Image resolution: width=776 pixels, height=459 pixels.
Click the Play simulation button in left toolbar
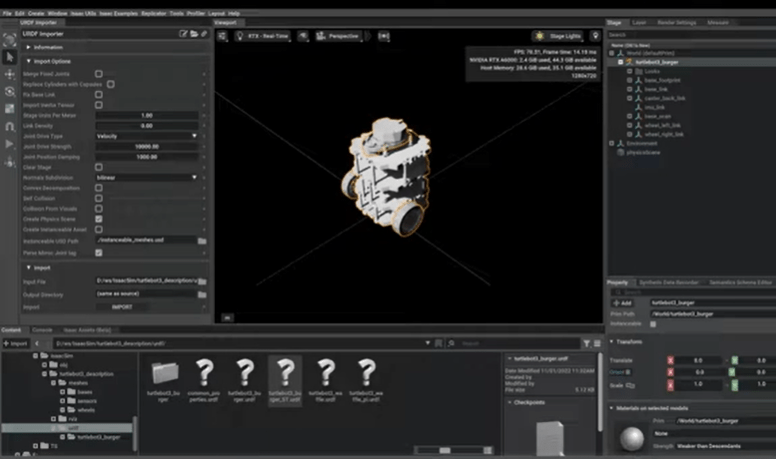click(x=10, y=144)
